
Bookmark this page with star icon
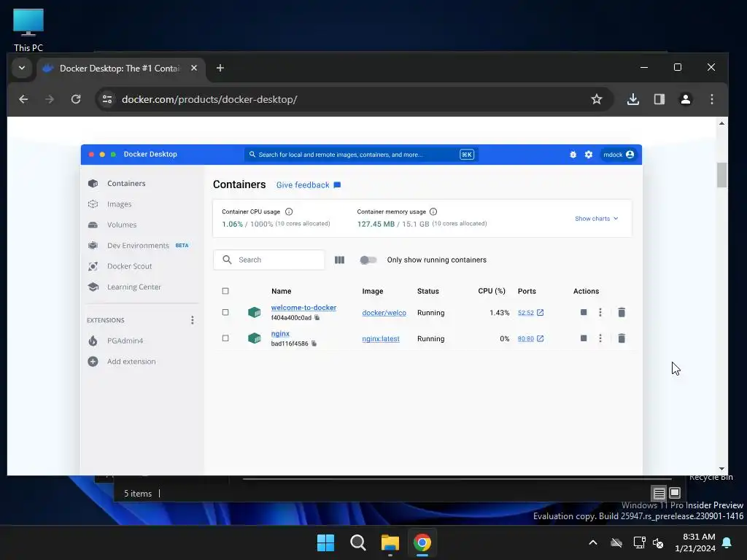click(597, 99)
